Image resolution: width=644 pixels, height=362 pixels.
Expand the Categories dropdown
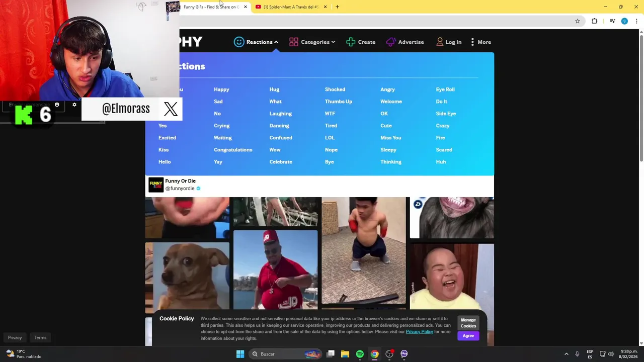[x=333, y=42]
